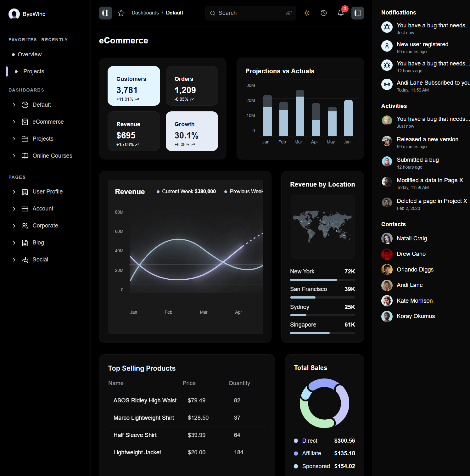
Task: Click the Social chat bubbles icon
Action: [25, 260]
